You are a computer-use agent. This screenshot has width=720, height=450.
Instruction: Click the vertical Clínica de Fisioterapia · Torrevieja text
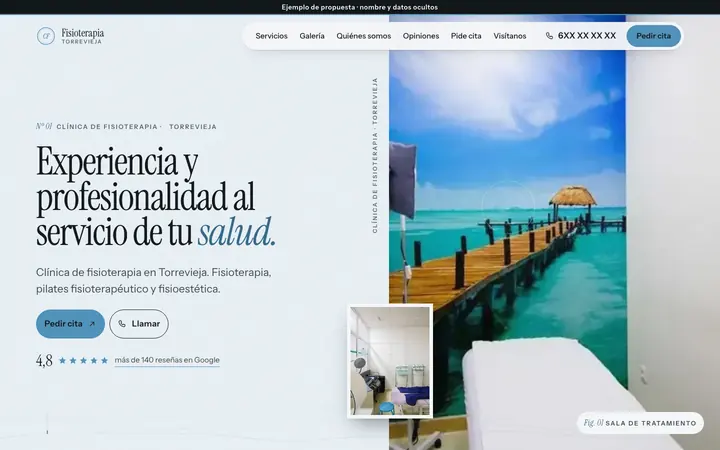pos(375,155)
